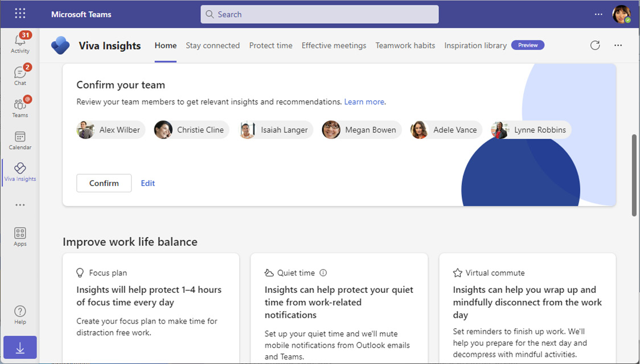Viewport: 640px width, 364px height.
Task: Select Viva Insights in the sidebar
Action: point(20,172)
